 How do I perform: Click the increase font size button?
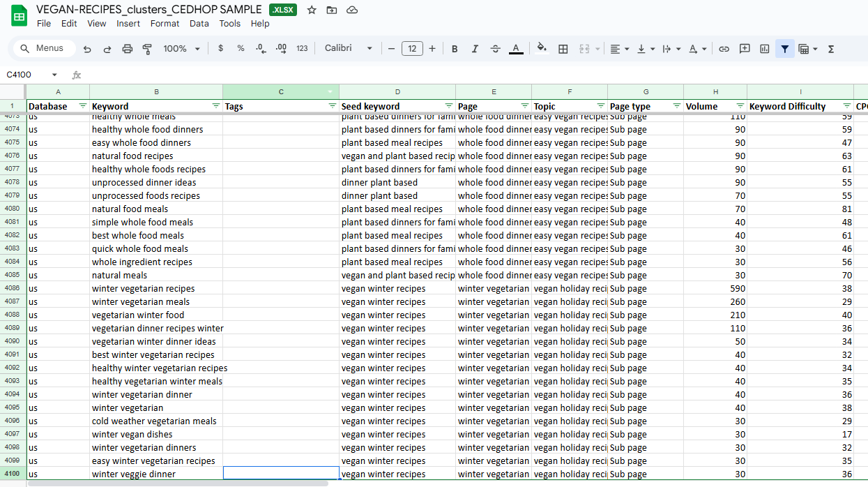(x=432, y=49)
